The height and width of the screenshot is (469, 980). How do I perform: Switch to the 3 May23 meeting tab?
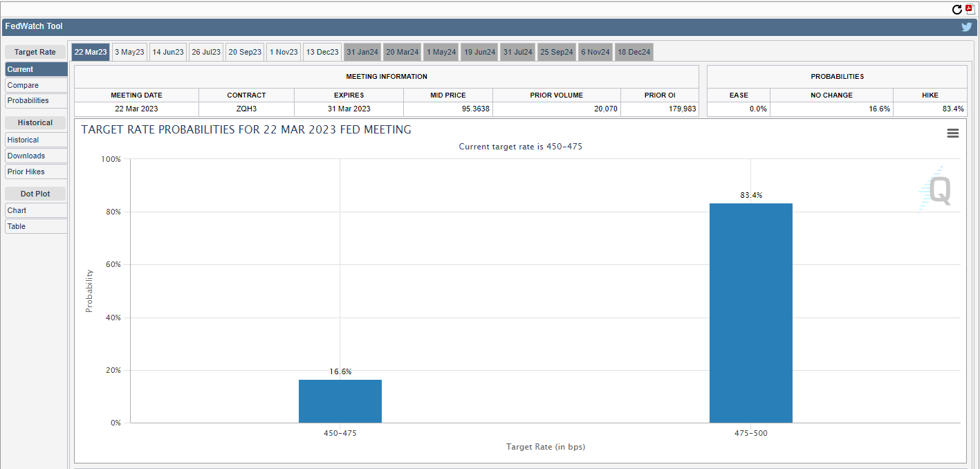click(x=129, y=51)
